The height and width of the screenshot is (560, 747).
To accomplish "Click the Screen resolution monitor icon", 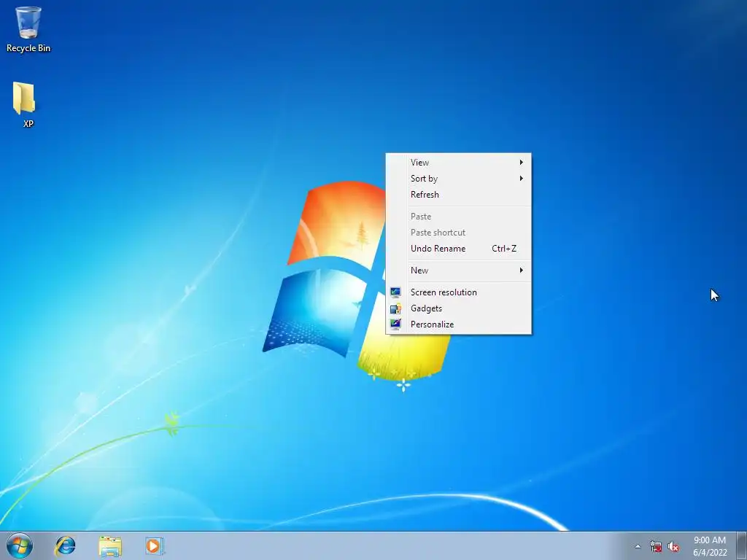I will coord(395,292).
